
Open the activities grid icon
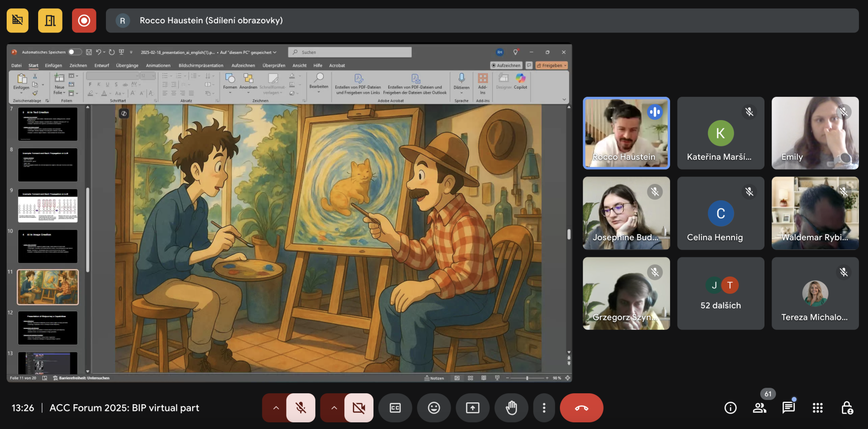817,408
